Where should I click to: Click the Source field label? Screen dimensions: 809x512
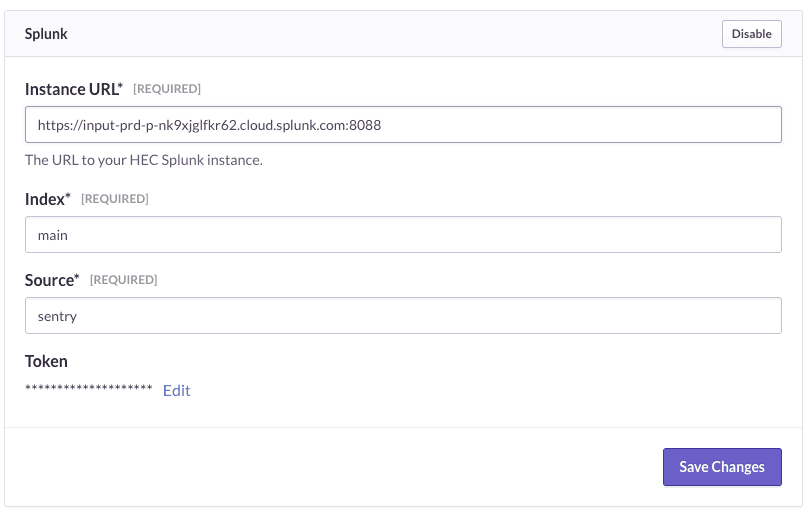point(50,280)
